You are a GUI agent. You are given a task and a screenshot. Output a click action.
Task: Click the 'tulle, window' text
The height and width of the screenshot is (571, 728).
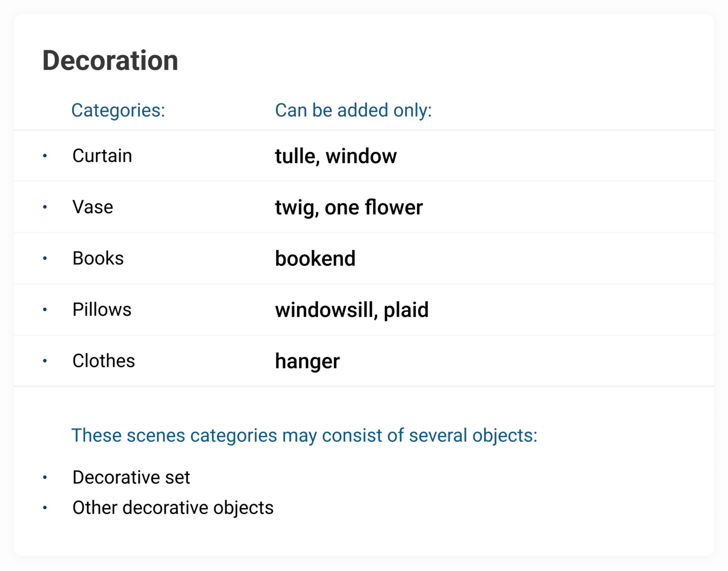pyautogui.click(x=336, y=156)
